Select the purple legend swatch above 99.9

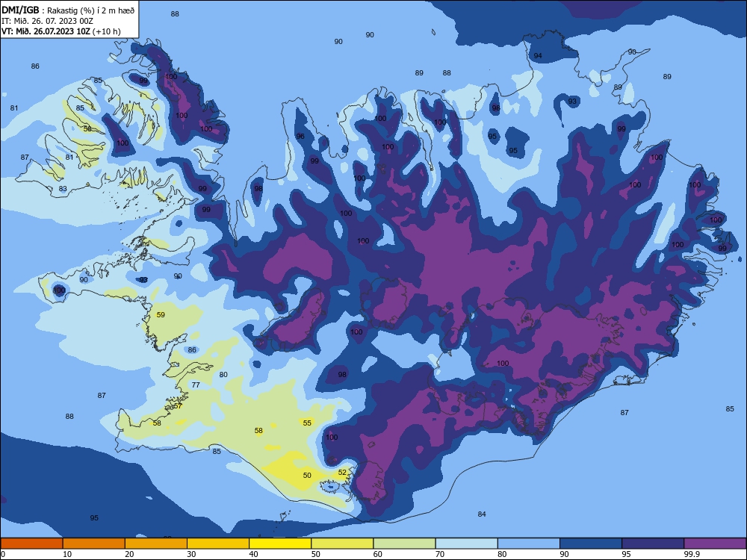[x=715, y=544]
